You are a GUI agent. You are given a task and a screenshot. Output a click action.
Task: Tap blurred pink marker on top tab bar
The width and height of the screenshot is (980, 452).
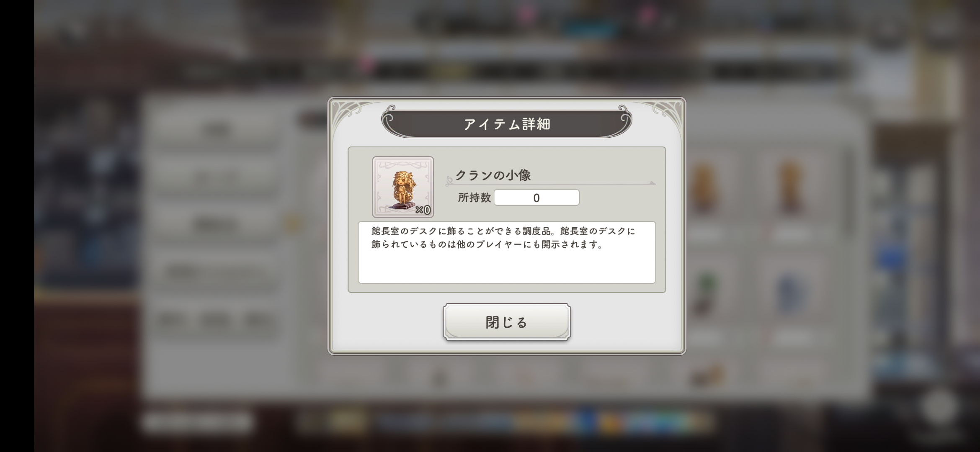(x=368, y=64)
